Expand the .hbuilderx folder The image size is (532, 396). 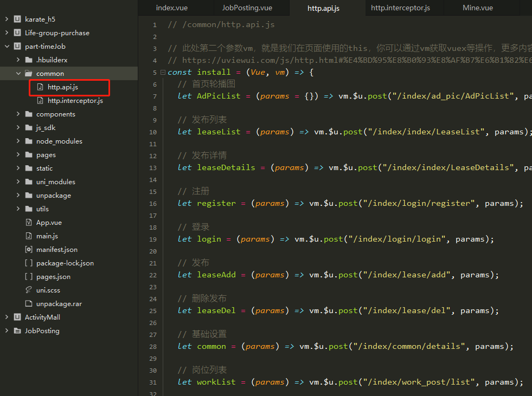pyautogui.click(x=18, y=60)
